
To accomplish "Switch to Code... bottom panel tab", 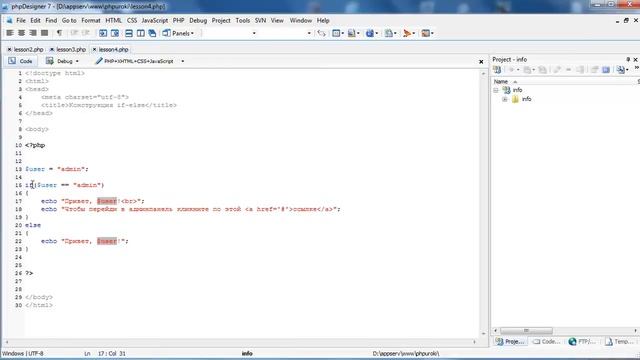I will [547, 342].
